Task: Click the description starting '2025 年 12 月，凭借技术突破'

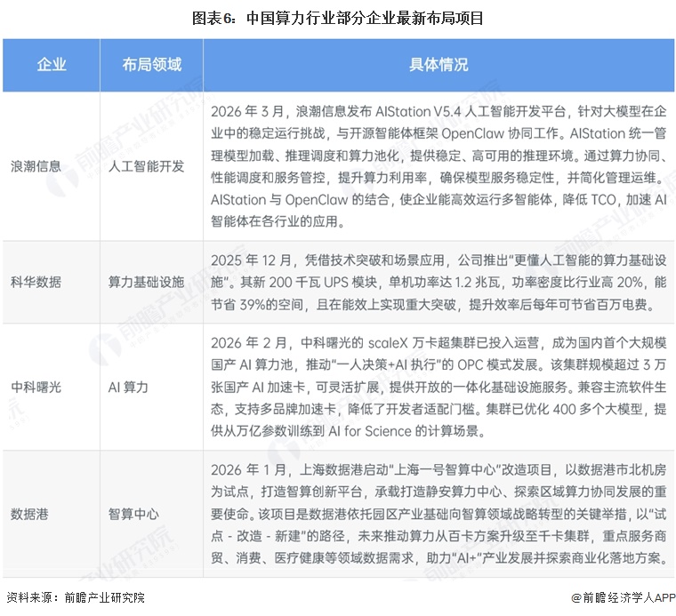Action: [439, 282]
